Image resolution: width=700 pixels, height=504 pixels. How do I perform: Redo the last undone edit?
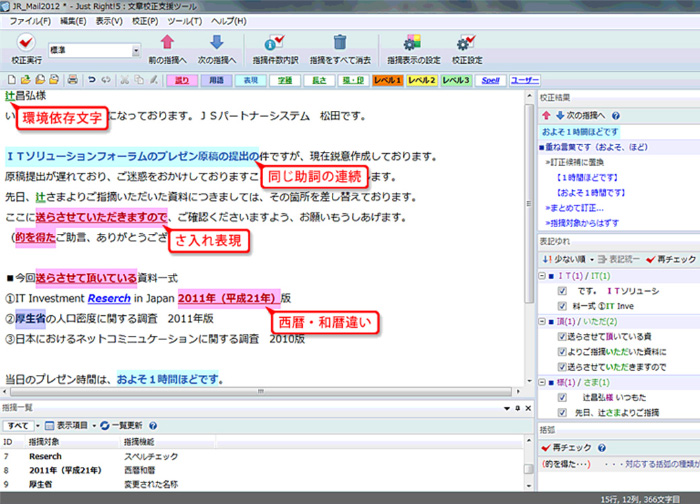tap(106, 80)
